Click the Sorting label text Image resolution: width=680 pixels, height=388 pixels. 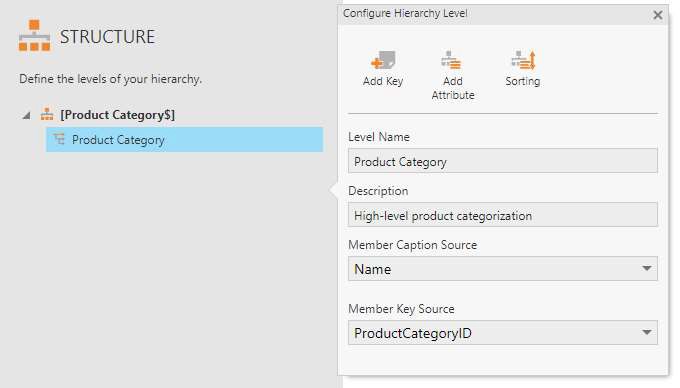click(523, 81)
